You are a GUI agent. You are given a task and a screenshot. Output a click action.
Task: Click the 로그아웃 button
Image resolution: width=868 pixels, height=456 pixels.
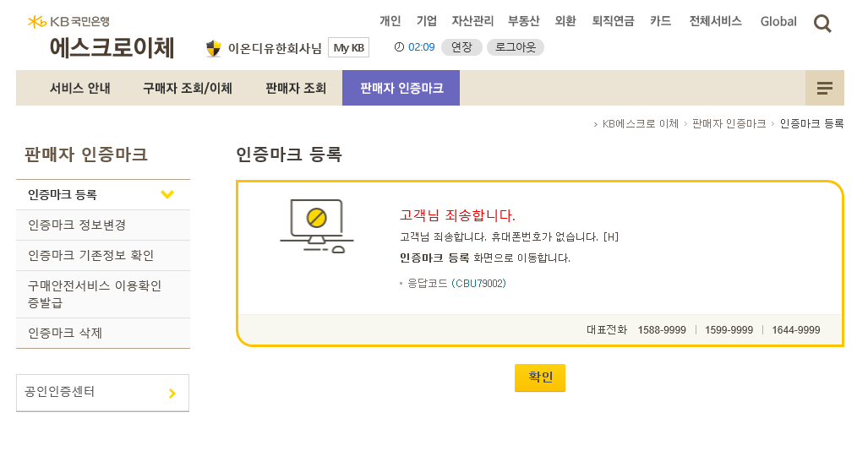[x=516, y=47]
